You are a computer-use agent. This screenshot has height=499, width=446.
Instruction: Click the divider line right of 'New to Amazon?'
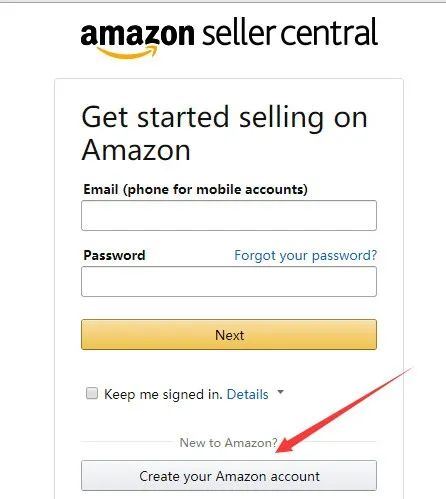click(330, 442)
